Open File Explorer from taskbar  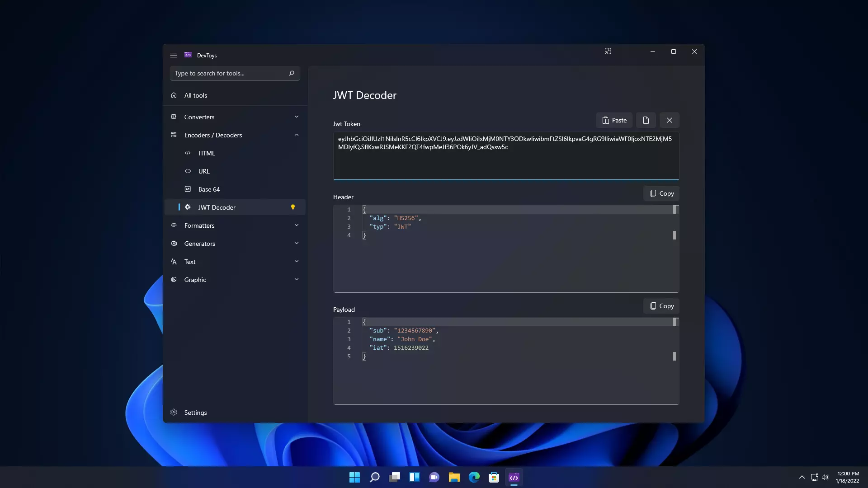tap(454, 477)
